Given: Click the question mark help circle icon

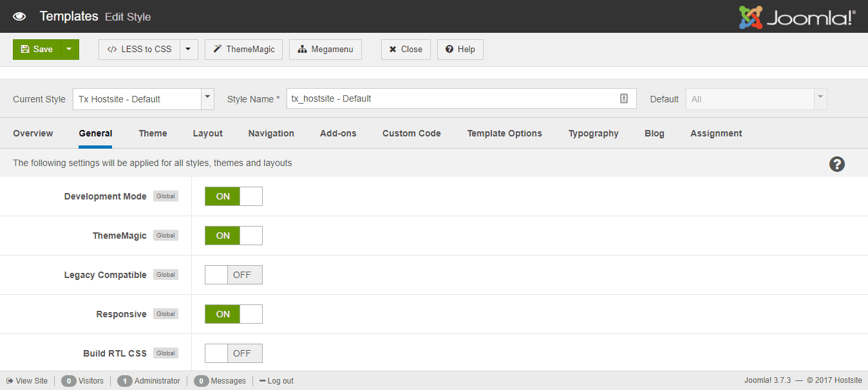Looking at the screenshot, I should (836, 164).
